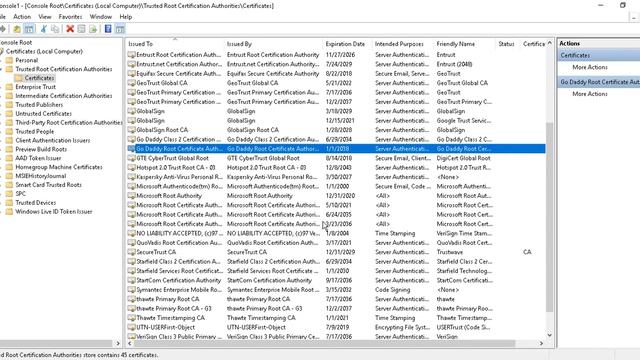Click the SPC folder icon
Screen dimensions: 640x360
click(9, 194)
